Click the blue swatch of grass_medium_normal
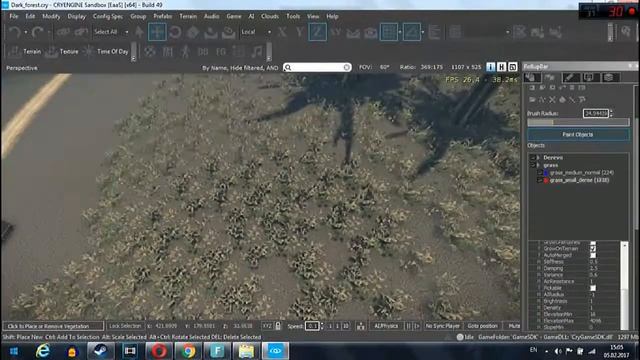640x360 pixels. pos(546,173)
